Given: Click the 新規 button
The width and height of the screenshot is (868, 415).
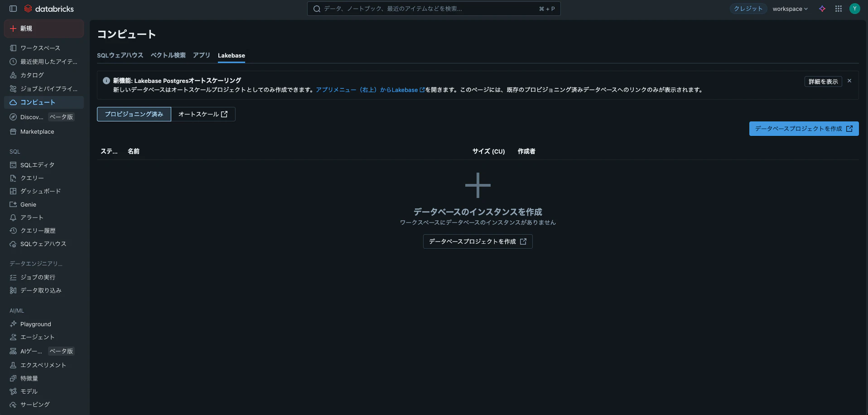Looking at the screenshot, I should [44, 29].
